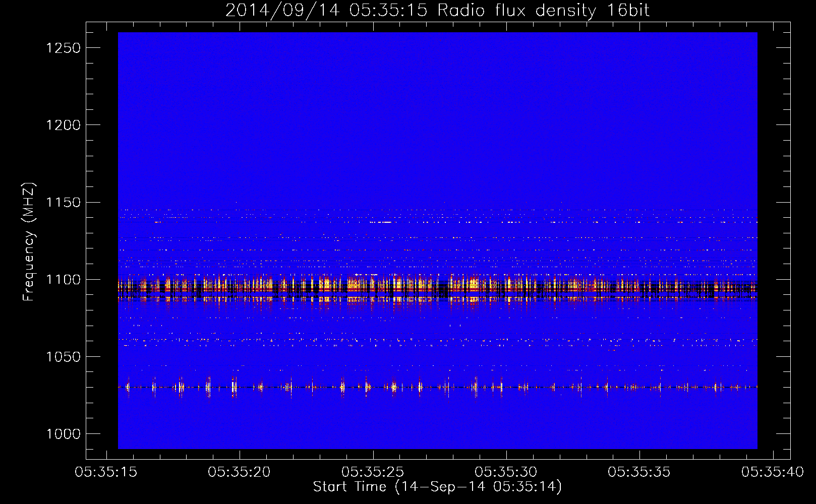Select the 1200 frequency tick label

[x=64, y=125]
